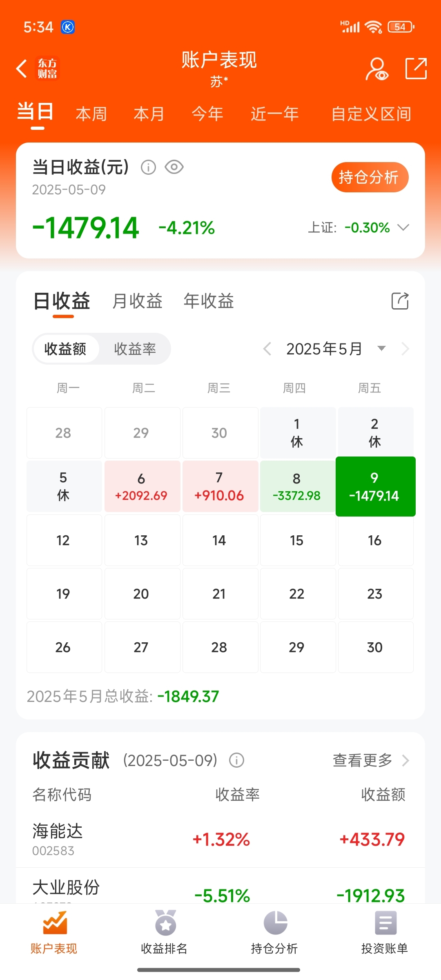Open 查看更多 link in 收益贡献
The image size is (441, 980).
point(371,760)
